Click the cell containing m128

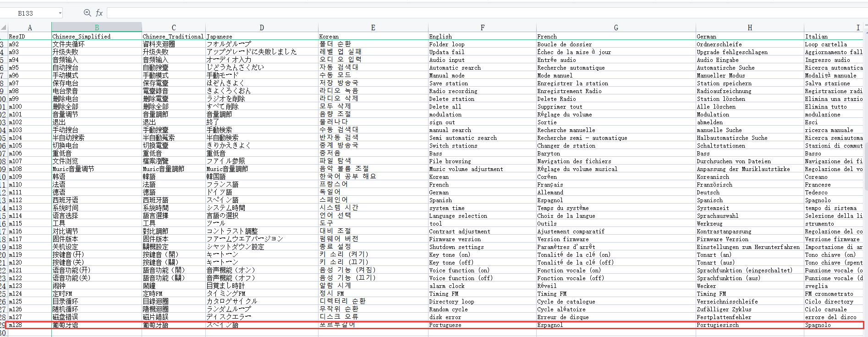pos(30,325)
